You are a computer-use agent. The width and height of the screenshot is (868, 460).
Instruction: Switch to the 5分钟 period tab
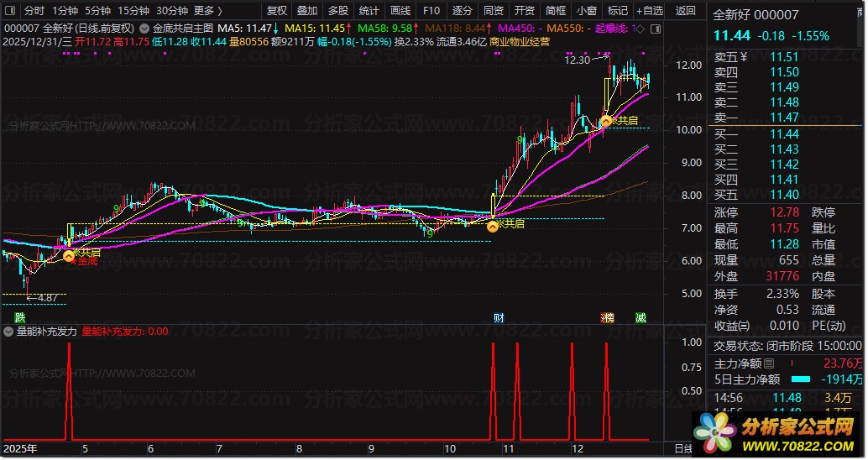[97, 11]
